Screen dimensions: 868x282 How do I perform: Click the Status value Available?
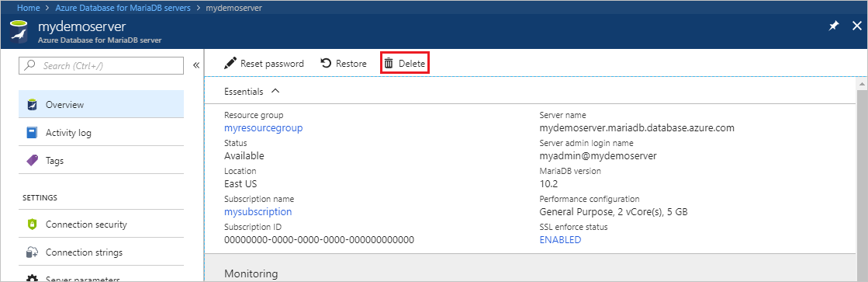tap(244, 155)
